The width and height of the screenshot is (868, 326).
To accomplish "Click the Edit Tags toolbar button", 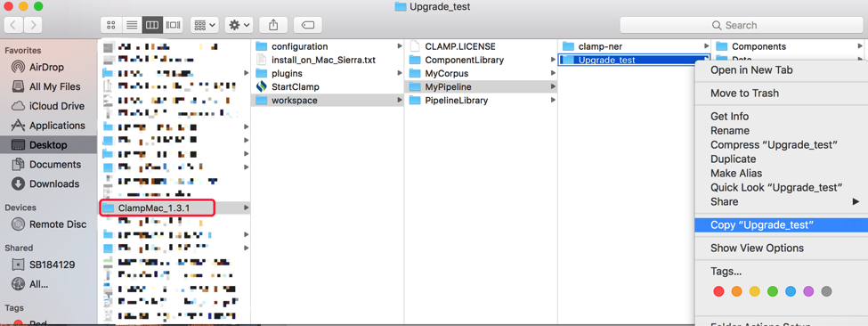I will 308,25.
